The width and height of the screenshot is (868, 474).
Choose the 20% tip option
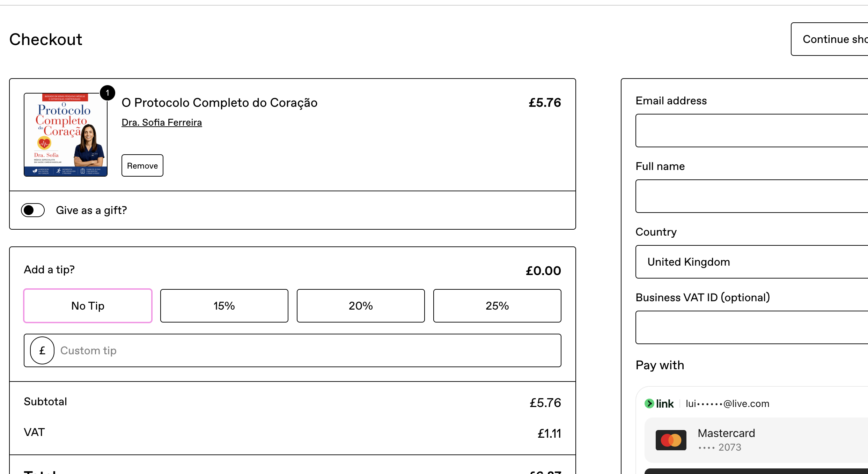tap(361, 306)
